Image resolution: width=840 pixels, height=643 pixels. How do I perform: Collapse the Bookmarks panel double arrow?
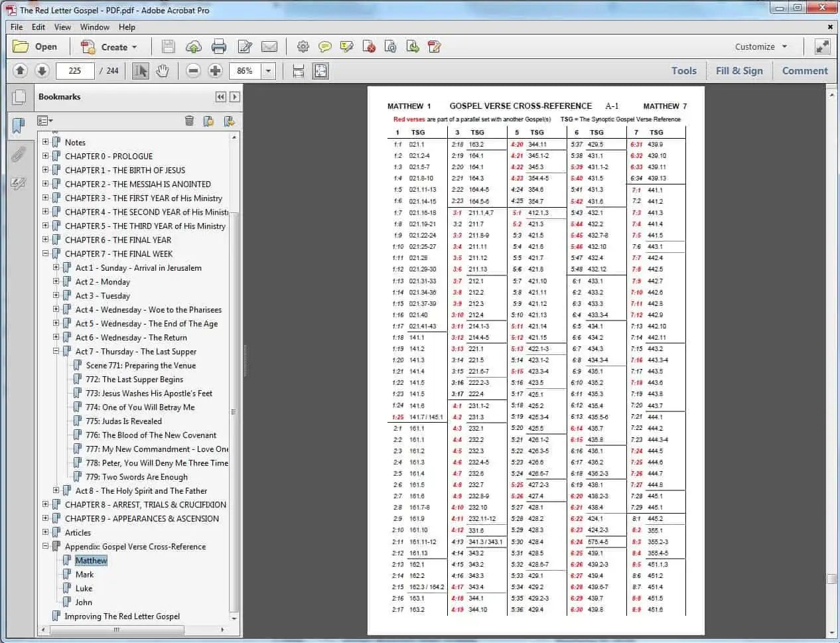click(x=221, y=97)
